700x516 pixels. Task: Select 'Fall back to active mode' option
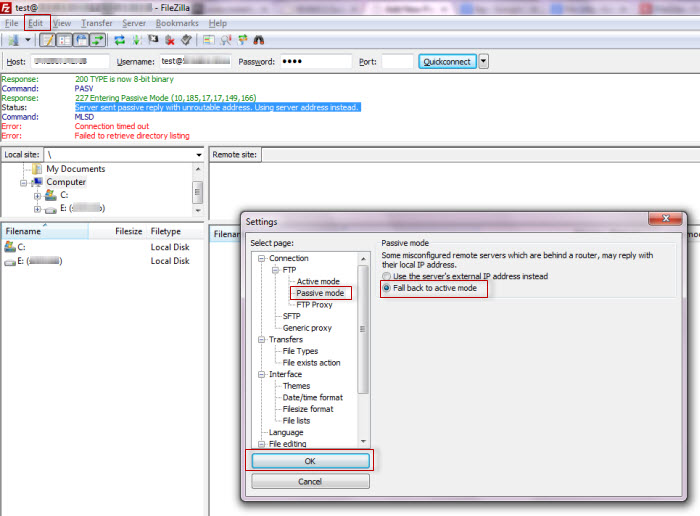coord(429,288)
